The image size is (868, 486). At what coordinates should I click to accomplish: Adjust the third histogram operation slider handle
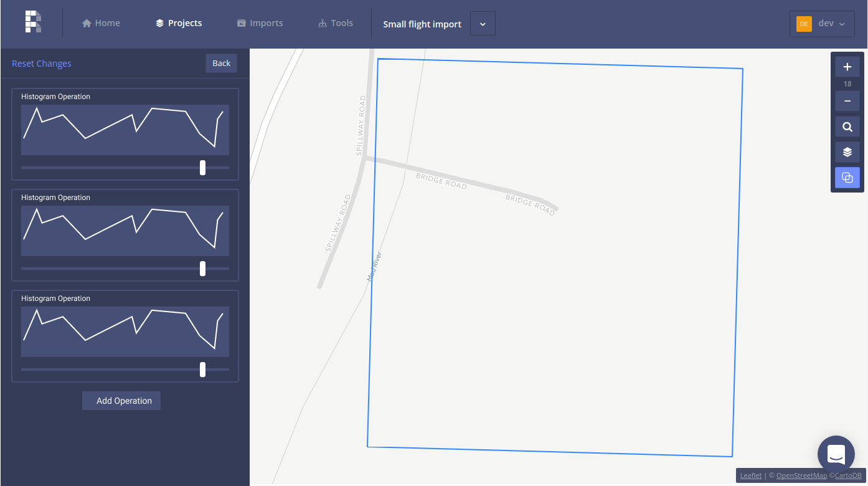coord(202,369)
